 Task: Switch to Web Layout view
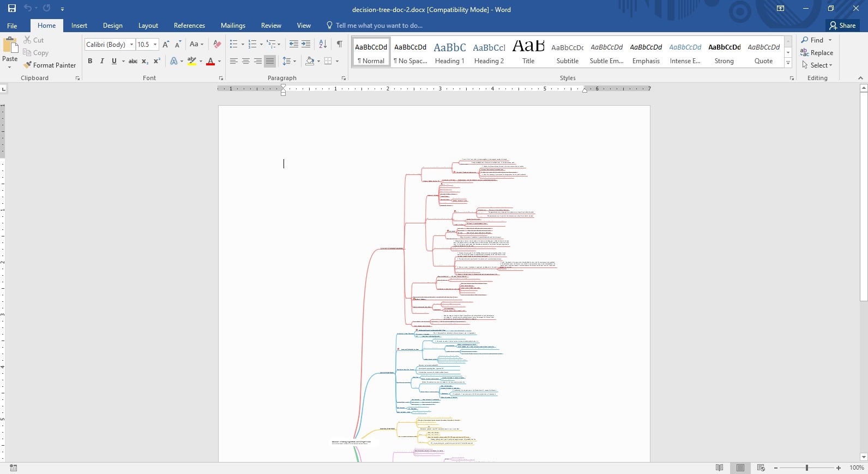coord(761,467)
